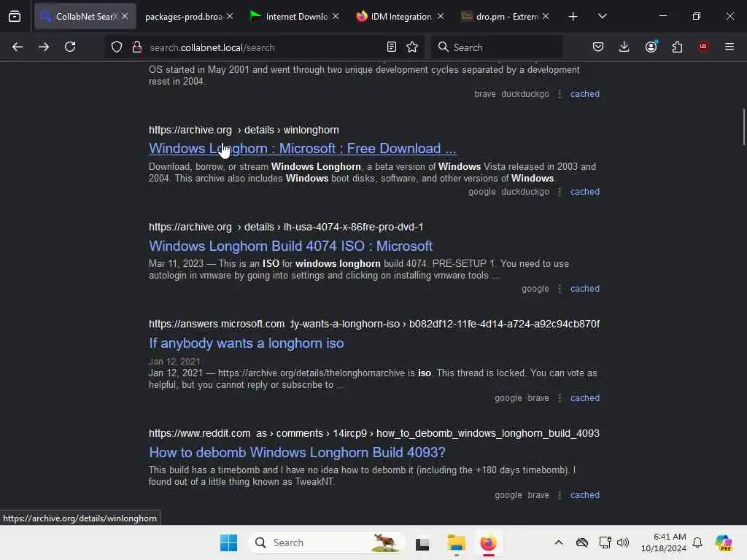Screen dimensions: 747x560
Task: Expand options dots for debomb Build 4093 result
Action: point(560,495)
